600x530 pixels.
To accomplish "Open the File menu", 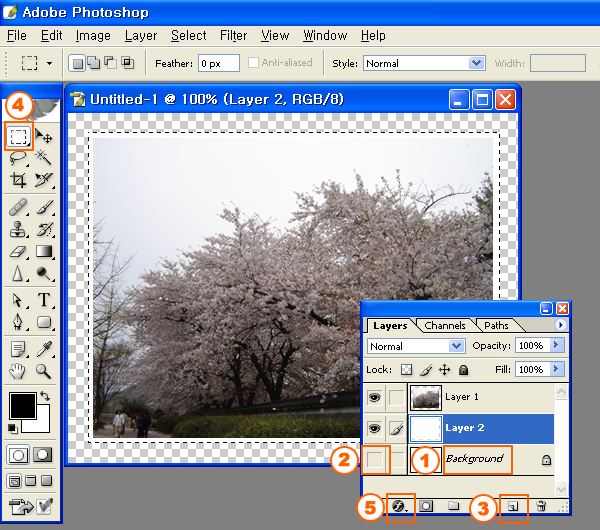I will [17, 36].
